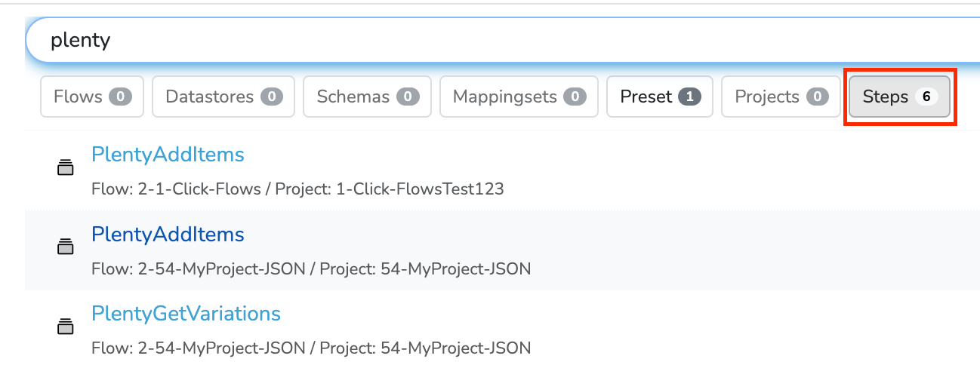
Task: Click the count badge "6" on Steps
Action: [926, 97]
